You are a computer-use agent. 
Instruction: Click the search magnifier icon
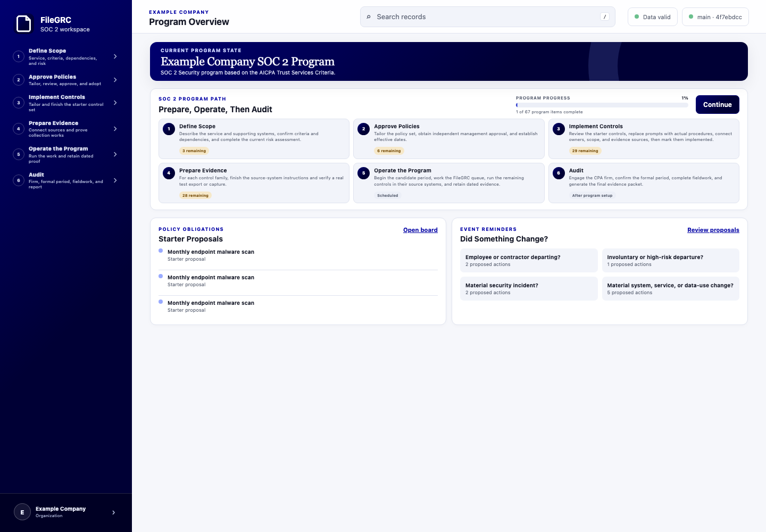(x=369, y=17)
